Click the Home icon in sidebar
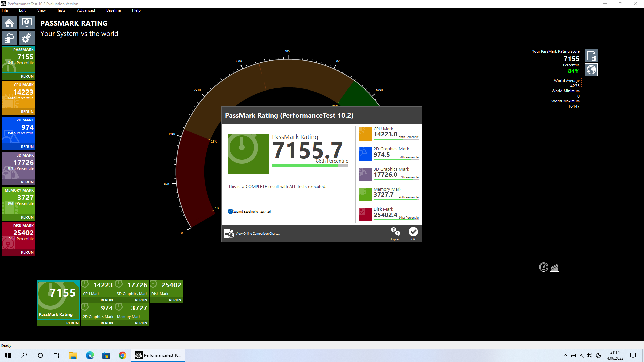644x362 pixels. pyautogui.click(x=9, y=23)
